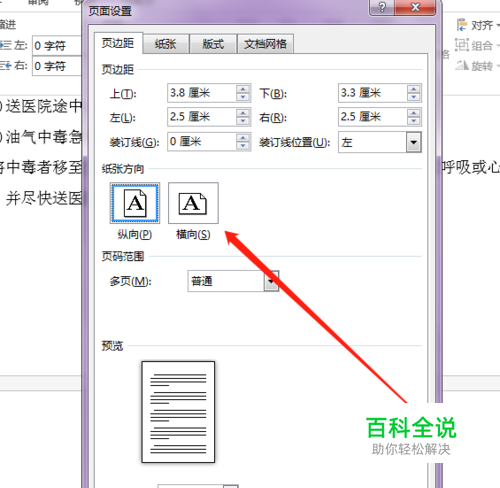
Task: Decrease gutter 装订线 with down spinner
Action: click(243, 146)
